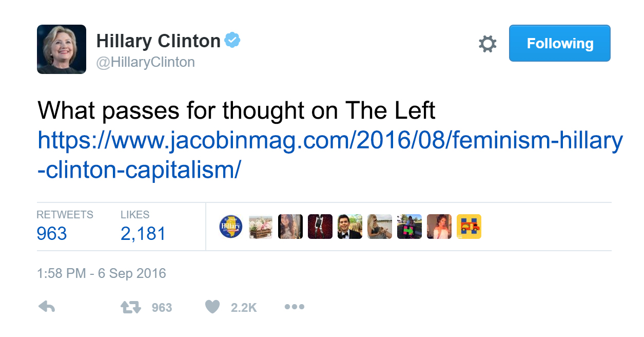Click the dark red dress avatar
644x337 pixels.
[320, 227]
